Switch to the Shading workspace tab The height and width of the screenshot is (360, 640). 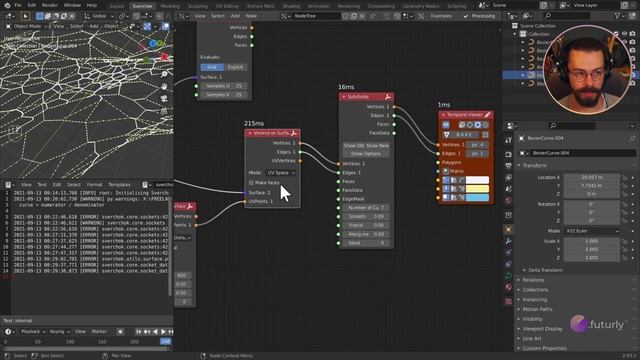point(291,6)
